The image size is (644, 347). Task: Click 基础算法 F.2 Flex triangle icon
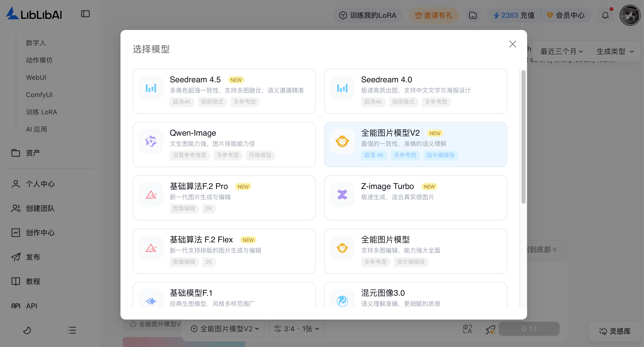(x=151, y=248)
